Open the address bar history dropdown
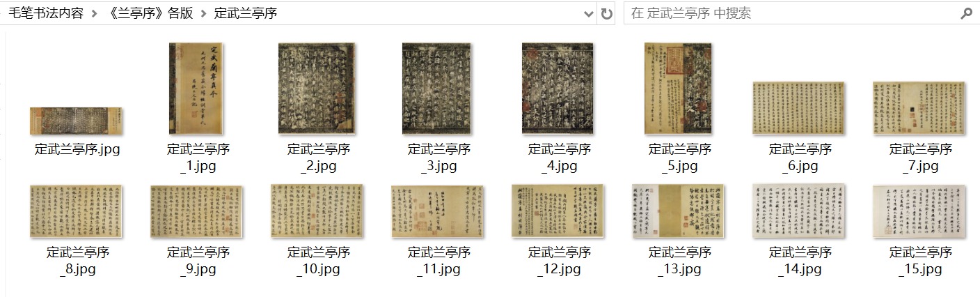Viewport: 980px width, 297px height. pyautogui.click(x=589, y=14)
